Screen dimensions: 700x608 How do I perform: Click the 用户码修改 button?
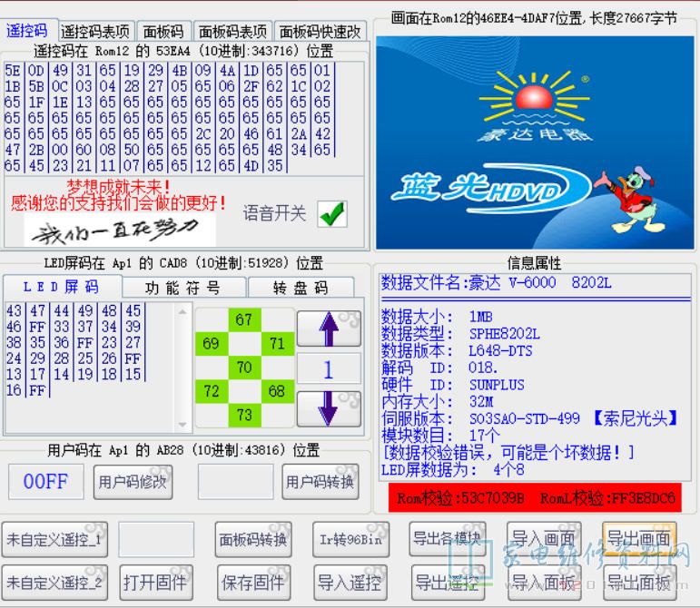click(x=133, y=482)
